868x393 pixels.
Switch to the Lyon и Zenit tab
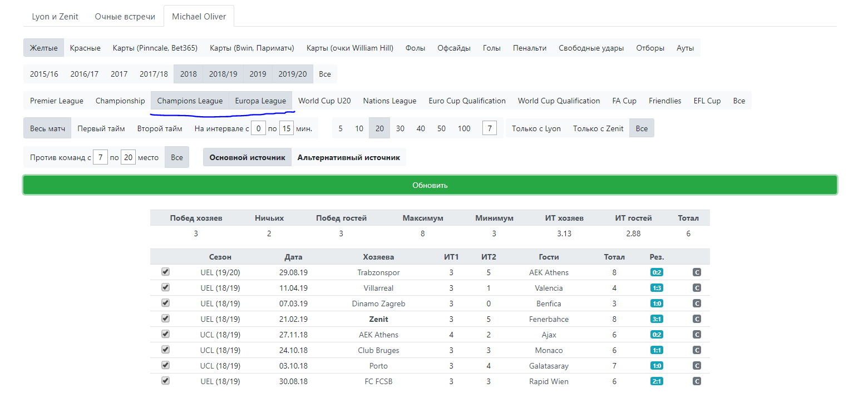[55, 16]
